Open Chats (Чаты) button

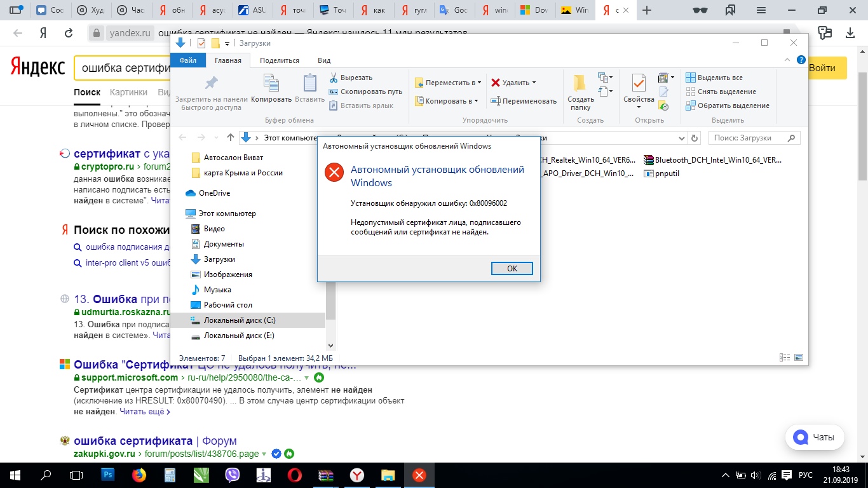click(815, 437)
